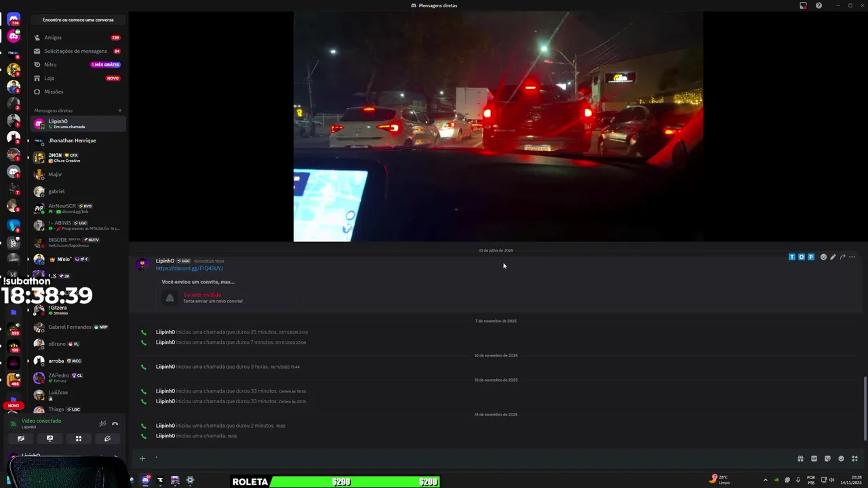Open Solicitações de mensagens
Image resolution: width=868 pixels, height=488 pixels.
click(x=78, y=51)
